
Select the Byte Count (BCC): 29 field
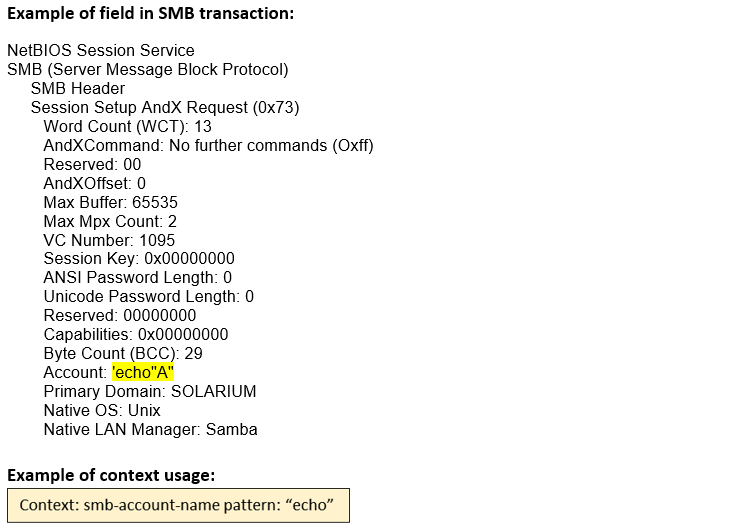click(x=123, y=353)
